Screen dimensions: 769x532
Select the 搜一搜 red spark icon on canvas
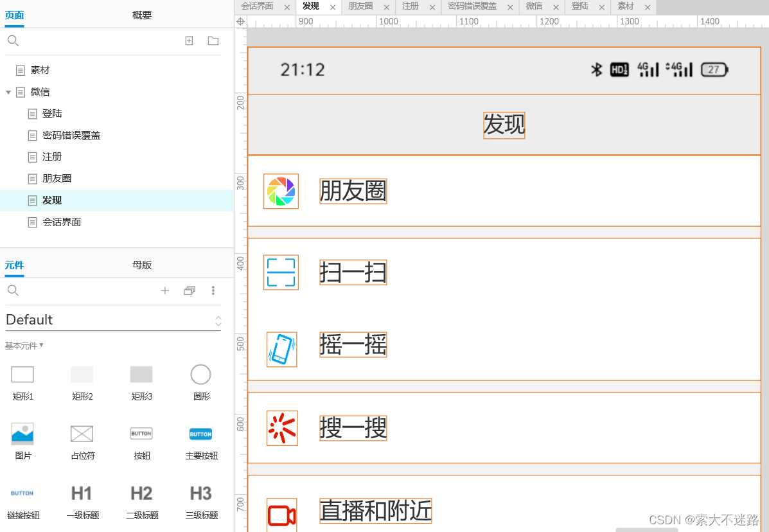tap(282, 428)
